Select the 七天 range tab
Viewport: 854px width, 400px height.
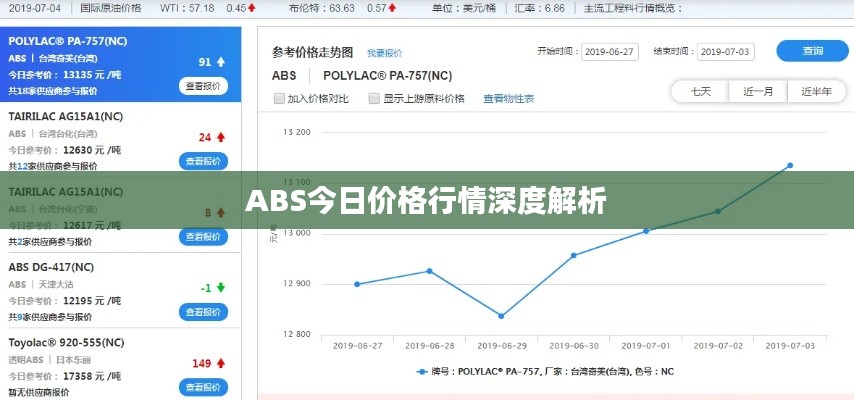[700, 91]
